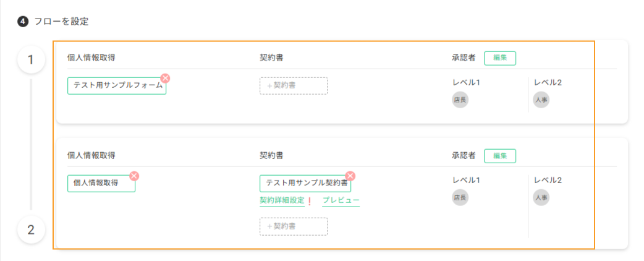The height and width of the screenshot is (261, 644).
Task: Select step 1 circle marker
Action: (31, 60)
